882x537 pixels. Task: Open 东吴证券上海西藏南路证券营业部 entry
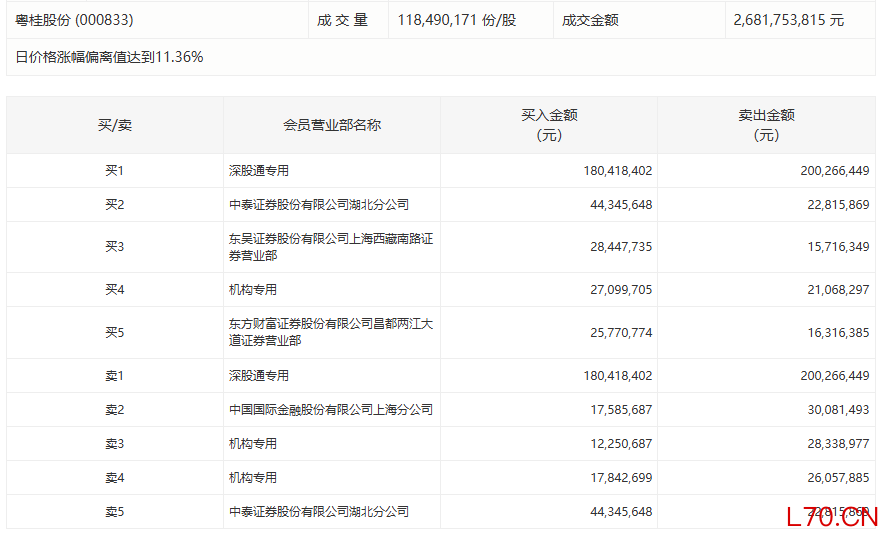point(330,247)
